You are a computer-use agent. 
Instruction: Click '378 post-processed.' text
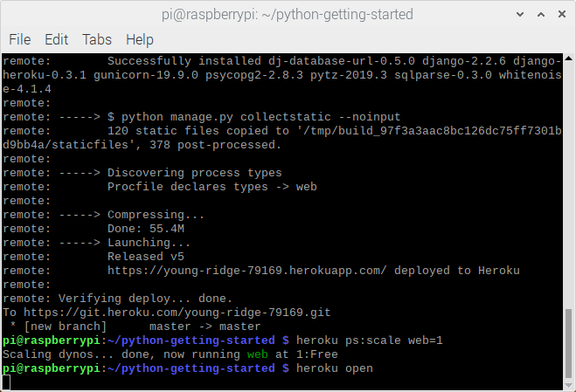(215, 145)
